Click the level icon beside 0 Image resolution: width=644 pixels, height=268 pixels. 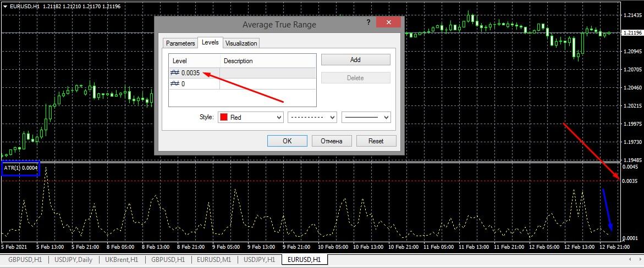[x=174, y=83]
